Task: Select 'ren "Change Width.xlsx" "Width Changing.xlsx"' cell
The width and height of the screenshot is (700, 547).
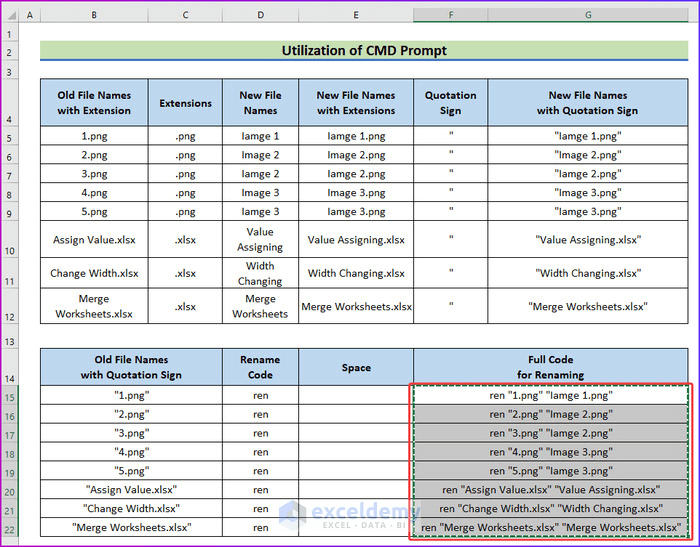Action: (550, 508)
